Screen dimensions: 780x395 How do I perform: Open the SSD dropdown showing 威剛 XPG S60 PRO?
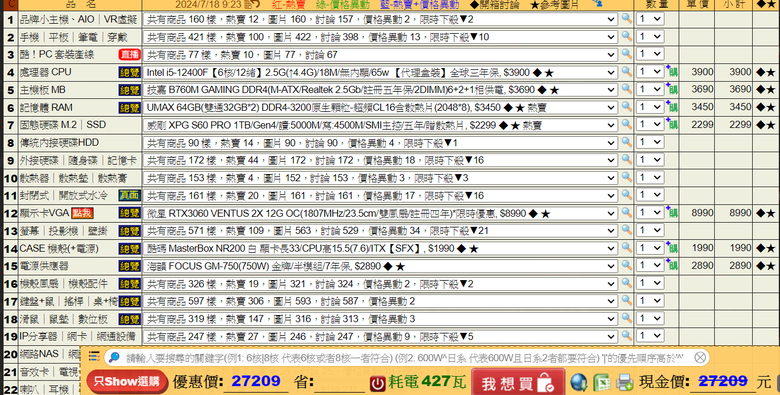[381, 125]
